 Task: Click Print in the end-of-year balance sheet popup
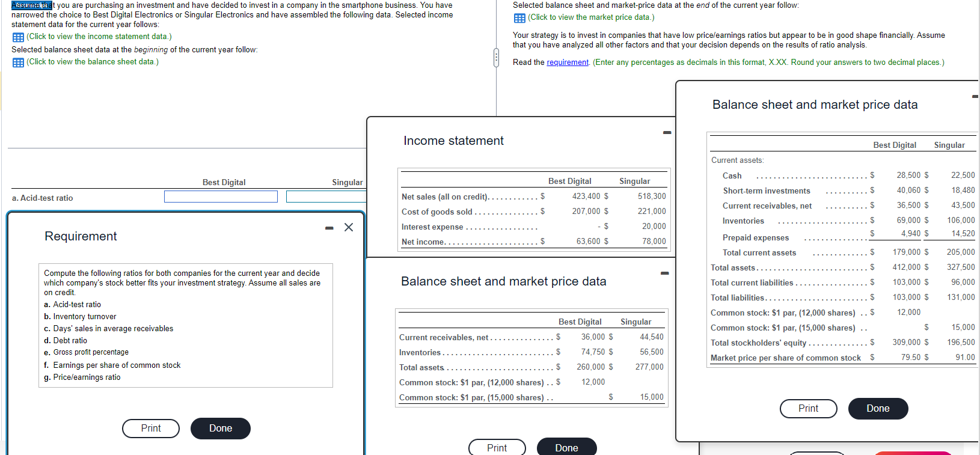point(809,409)
